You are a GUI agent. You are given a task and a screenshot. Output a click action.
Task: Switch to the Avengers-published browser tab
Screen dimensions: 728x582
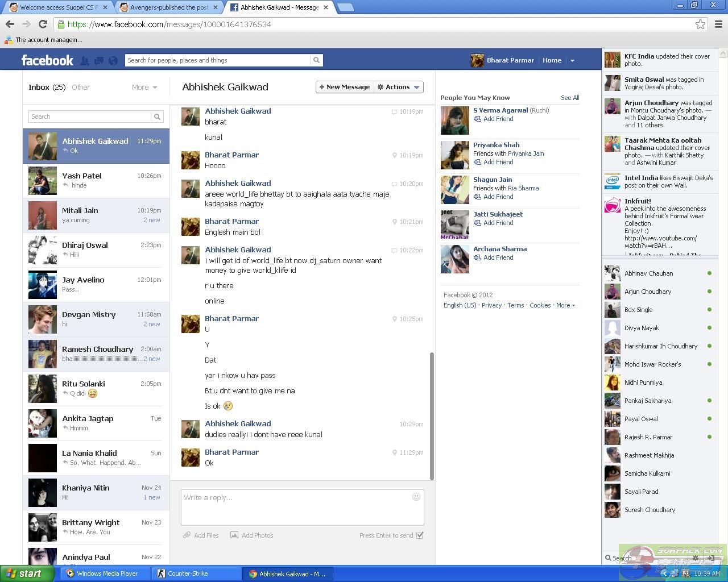168,7
